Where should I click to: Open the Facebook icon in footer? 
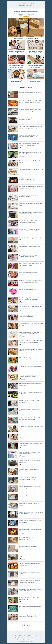(x=22, y=625)
